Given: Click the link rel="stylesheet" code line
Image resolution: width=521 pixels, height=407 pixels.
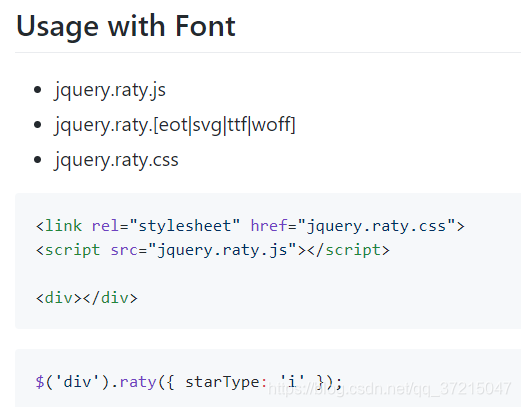Looking at the screenshot, I should click(250, 226).
